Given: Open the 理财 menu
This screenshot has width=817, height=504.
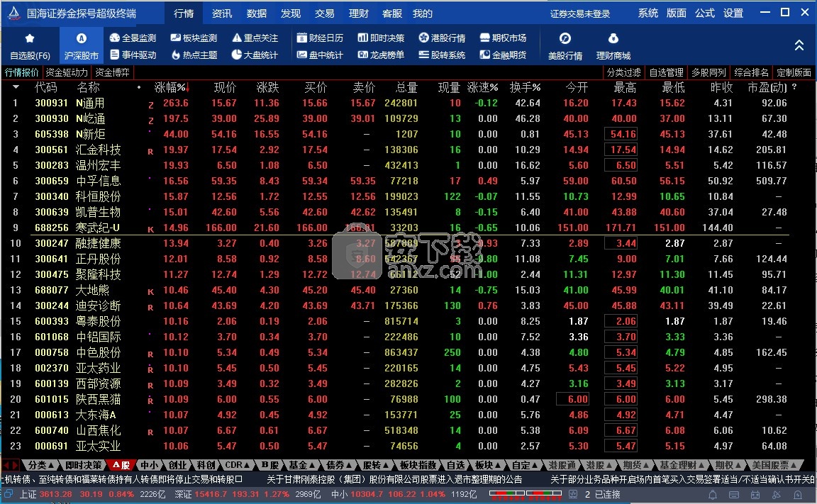Looking at the screenshot, I should click(x=358, y=13).
